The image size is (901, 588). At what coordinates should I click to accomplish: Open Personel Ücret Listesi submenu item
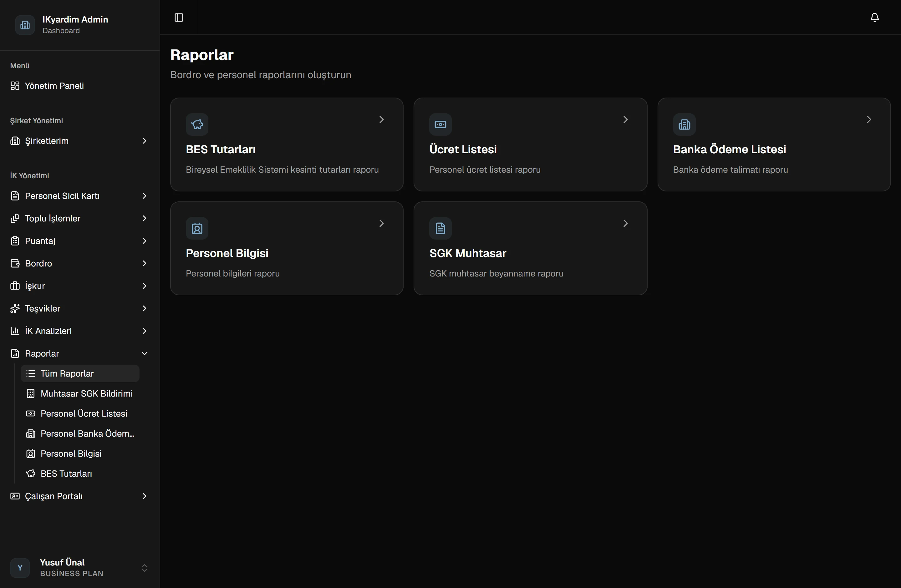point(80,413)
